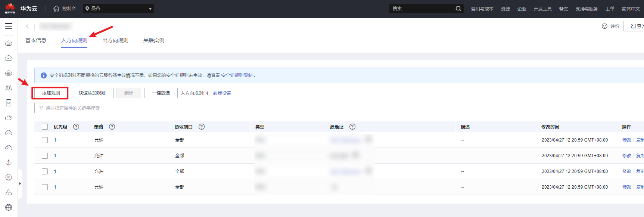The height and width of the screenshot is (217, 644).
Task: Open the 安全组规则限制 link
Action: click(237, 75)
